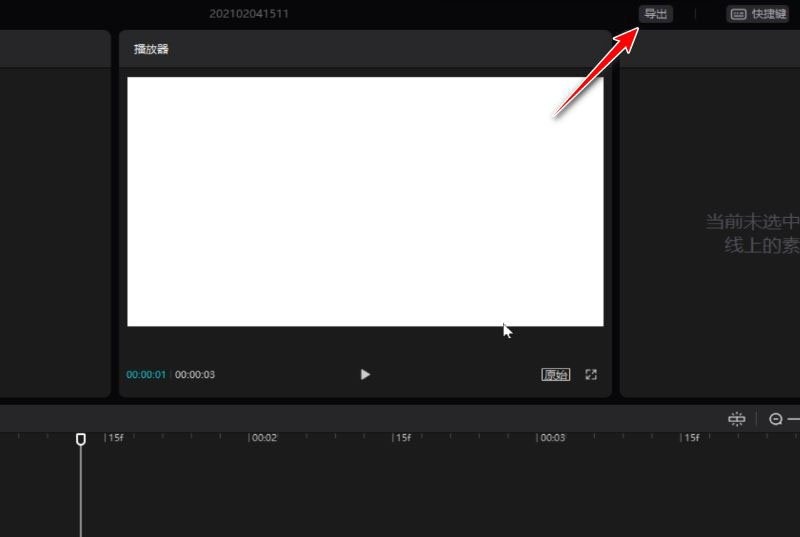Click the white video preview canvas
The width and height of the screenshot is (800, 537).
point(365,201)
